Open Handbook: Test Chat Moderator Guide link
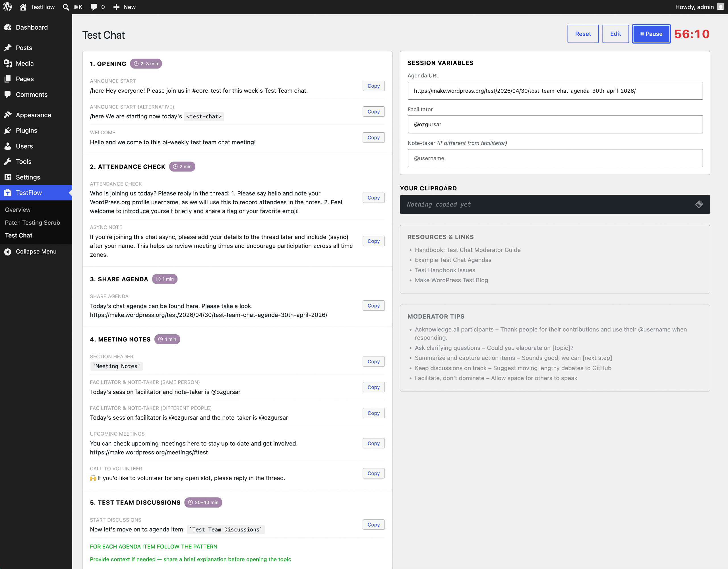728x569 pixels. click(467, 250)
